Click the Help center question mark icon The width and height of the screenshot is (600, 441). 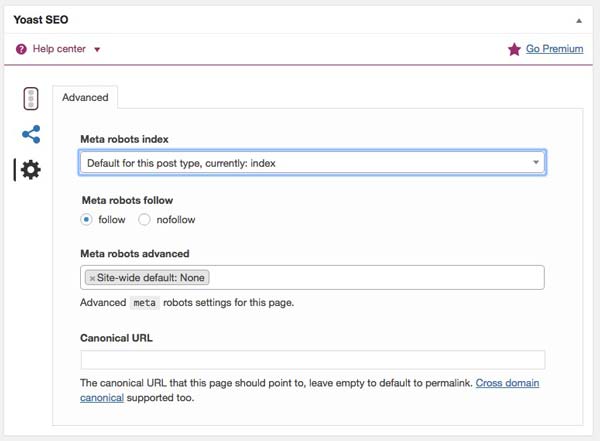[22, 49]
